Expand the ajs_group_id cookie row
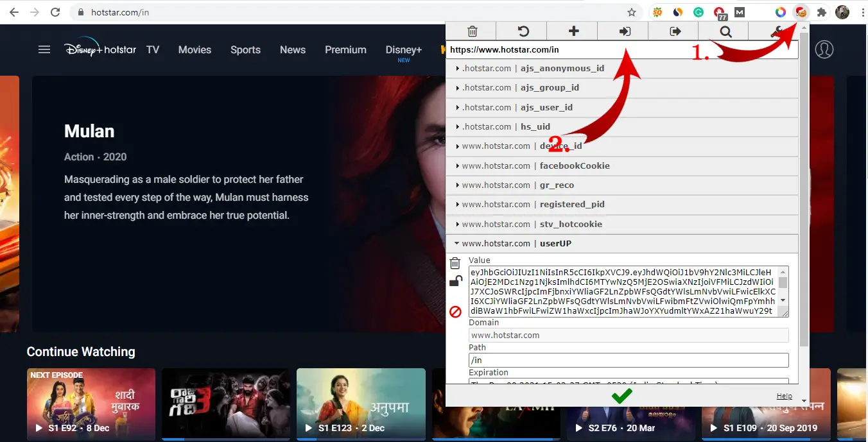This screenshot has width=868, height=442. pyautogui.click(x=622, y=88)
